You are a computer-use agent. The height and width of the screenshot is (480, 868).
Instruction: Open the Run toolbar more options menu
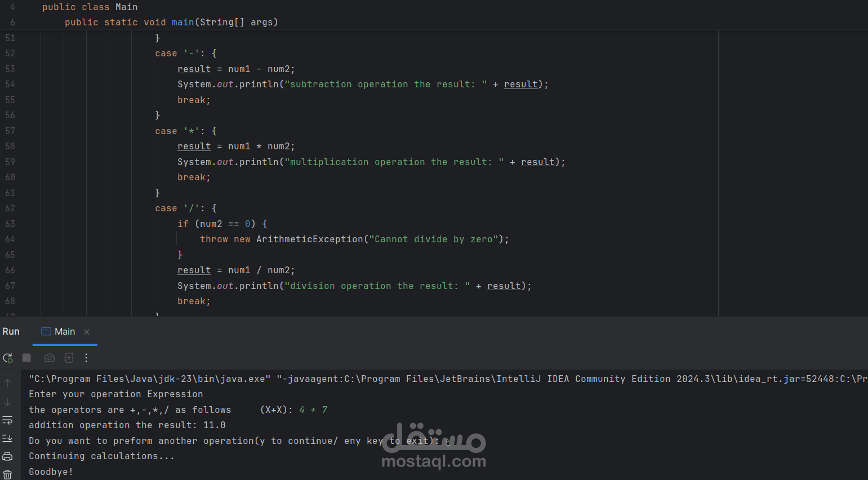tap(86, 358)
